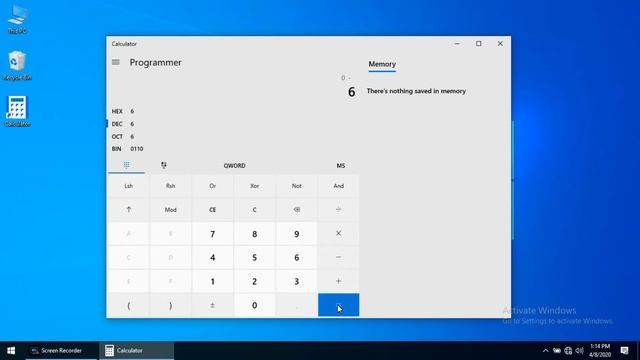
Task: Open the Action Center notifications icon
Action: (x=624, y=351)
